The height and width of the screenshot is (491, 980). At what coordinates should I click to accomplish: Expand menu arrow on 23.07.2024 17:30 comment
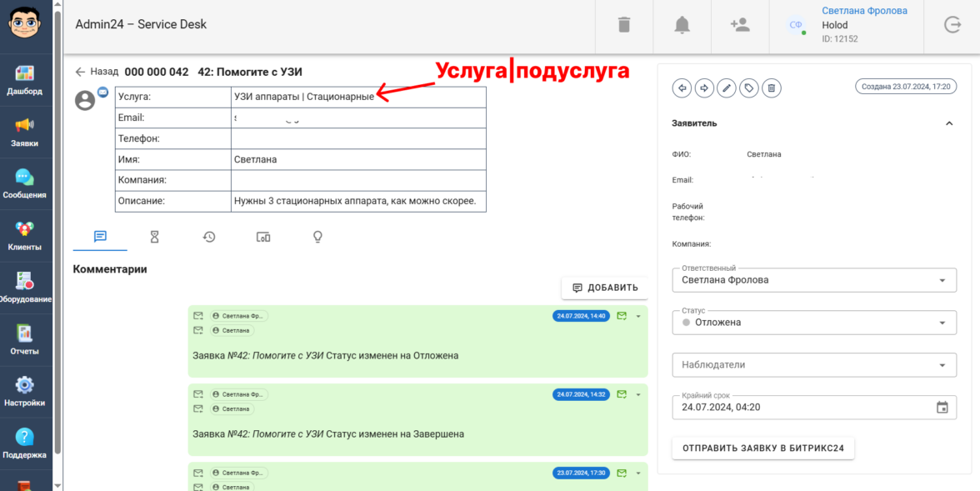click(638, 473)
